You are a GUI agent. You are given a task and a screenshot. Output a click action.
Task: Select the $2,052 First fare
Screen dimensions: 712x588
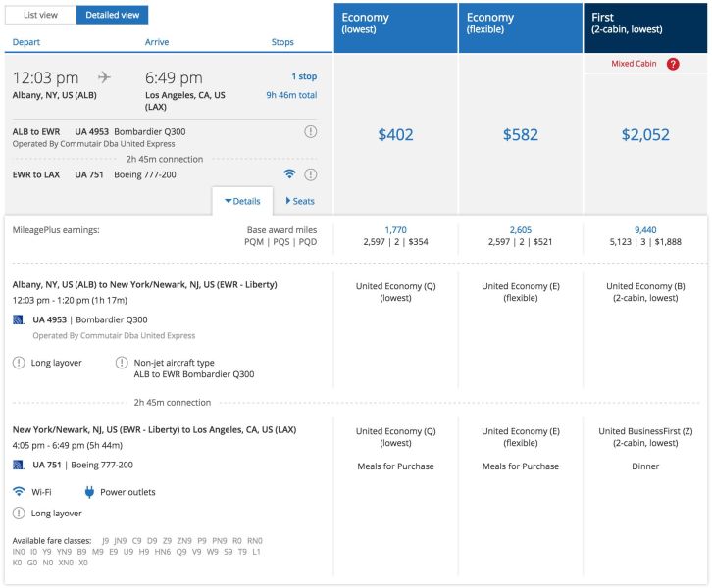point(645,135)
